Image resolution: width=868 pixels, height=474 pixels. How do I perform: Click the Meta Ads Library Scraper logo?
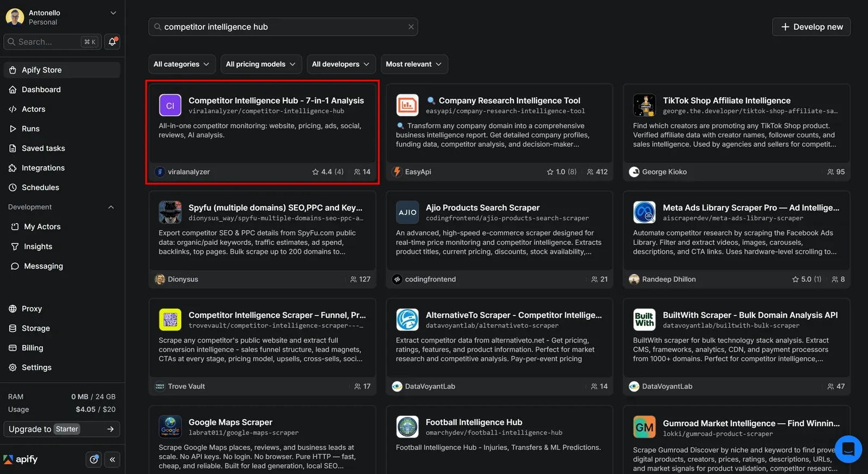(x=644, y=212)
